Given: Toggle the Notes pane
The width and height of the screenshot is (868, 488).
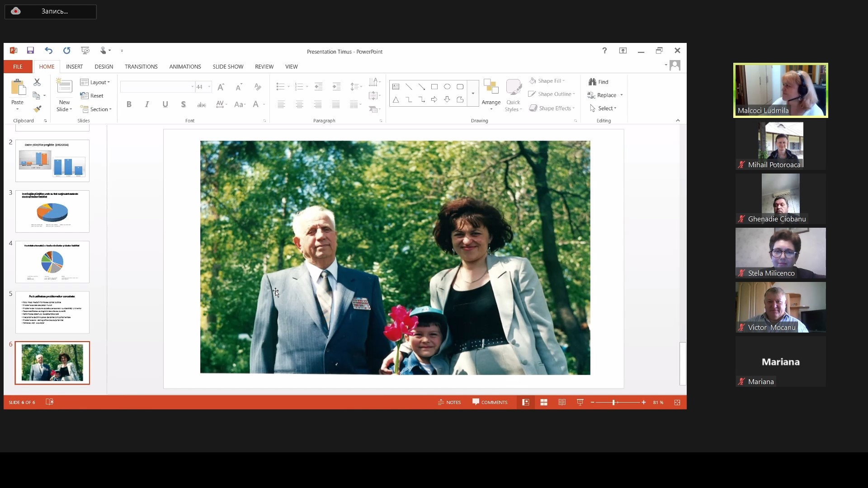Looking at the screenshot, I should click(x=449, y=402).
